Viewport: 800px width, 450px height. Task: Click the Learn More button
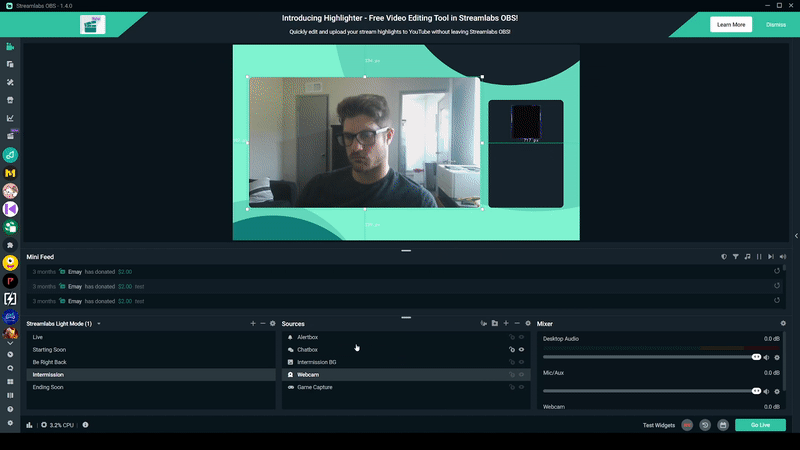coord(731,24)
